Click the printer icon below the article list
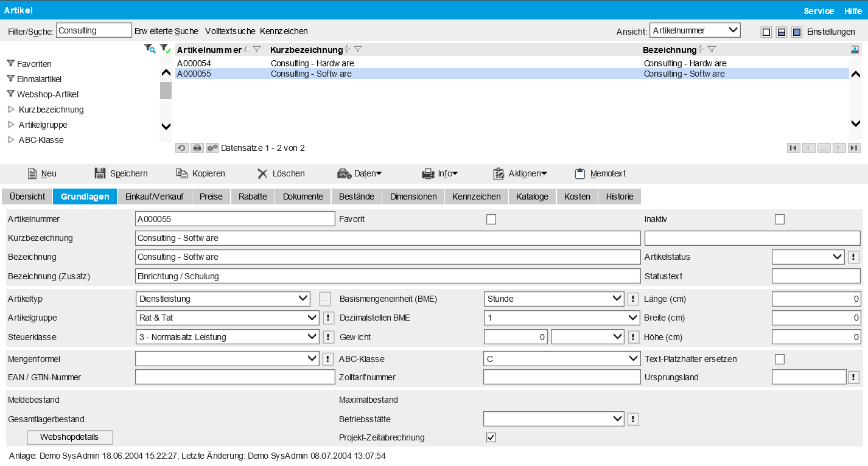Viewport: 868px width, 466px height. 197,148
